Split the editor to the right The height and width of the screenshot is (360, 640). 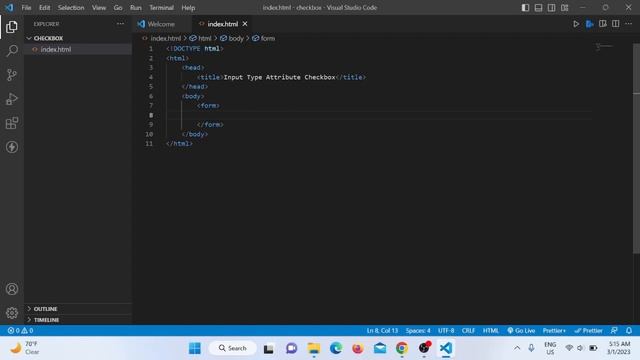616,24
